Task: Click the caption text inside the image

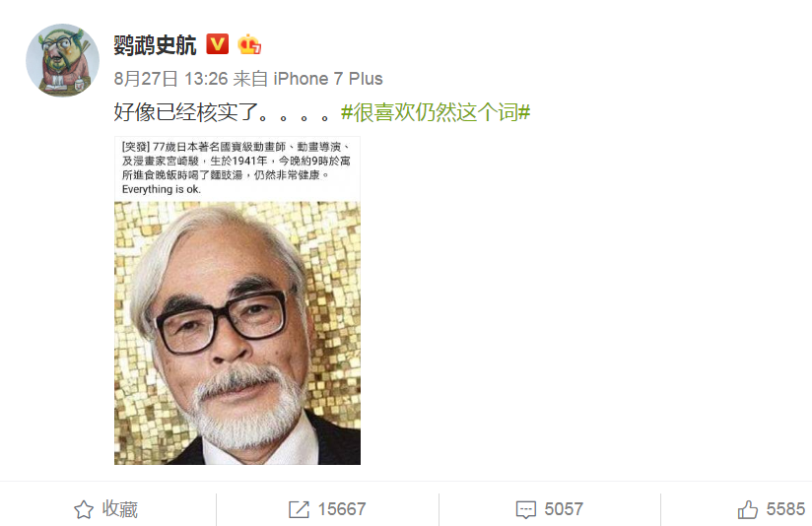Action: (237, 167)
